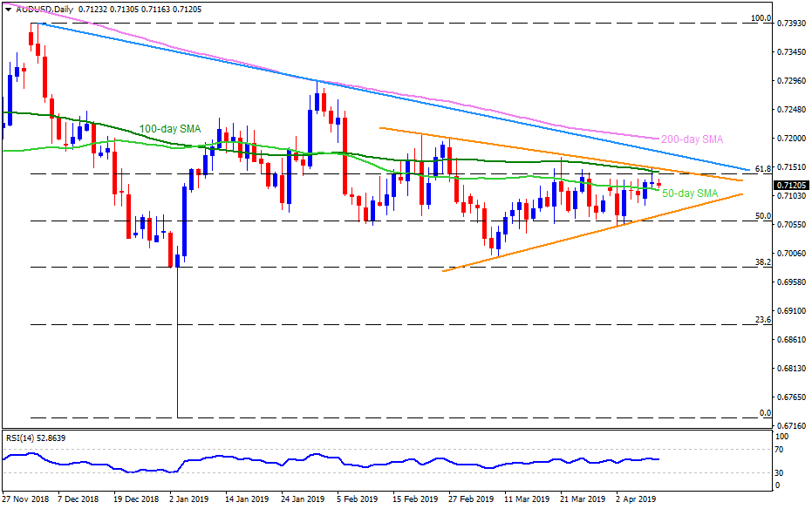Select the 50-day SMA label

690,193
